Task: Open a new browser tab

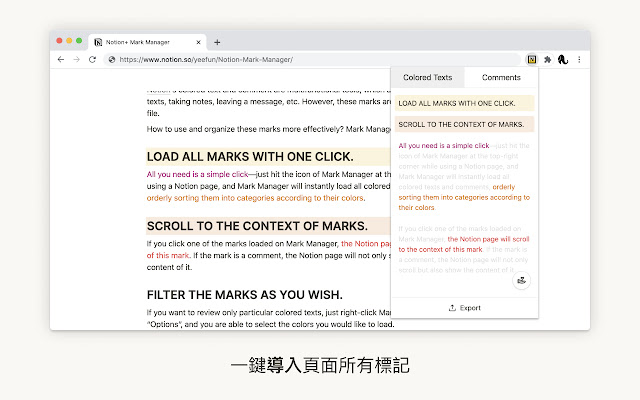Action: pos(217,42)
